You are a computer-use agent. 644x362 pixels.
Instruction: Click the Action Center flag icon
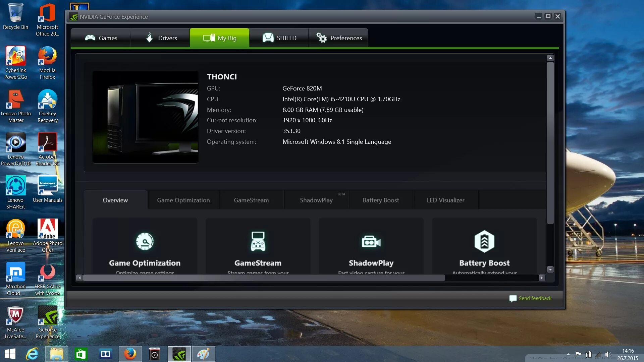click(578, 354)
